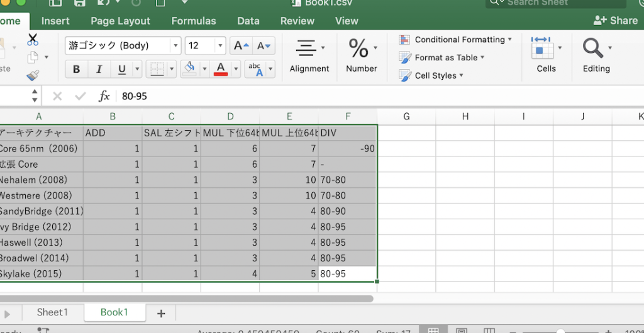Image resolution: width=644 pixels, height=333 pixels.
Task: Click ADD header cell
Action: [x=113, y=133]
